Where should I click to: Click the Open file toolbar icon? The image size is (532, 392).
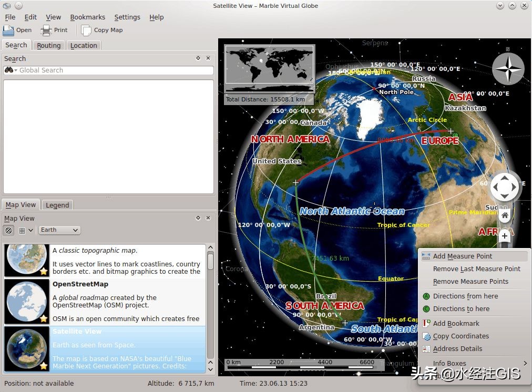click(8, 30)
